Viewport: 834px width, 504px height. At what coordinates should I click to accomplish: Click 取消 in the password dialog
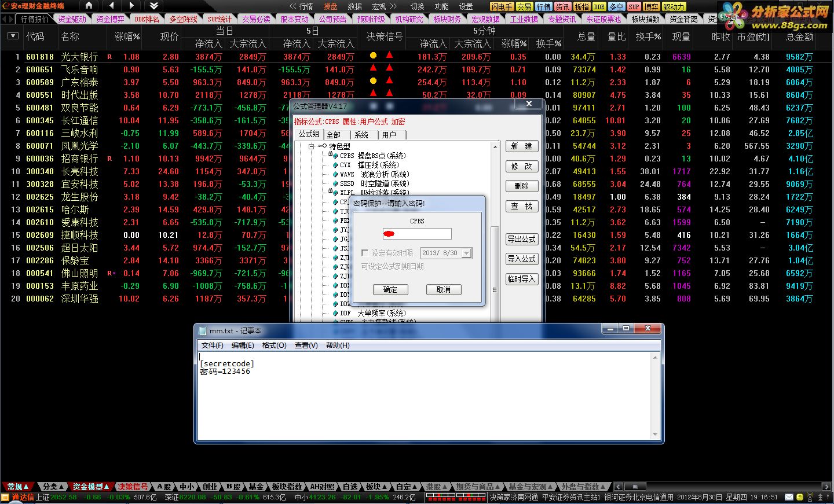click(x=444, y=289)
